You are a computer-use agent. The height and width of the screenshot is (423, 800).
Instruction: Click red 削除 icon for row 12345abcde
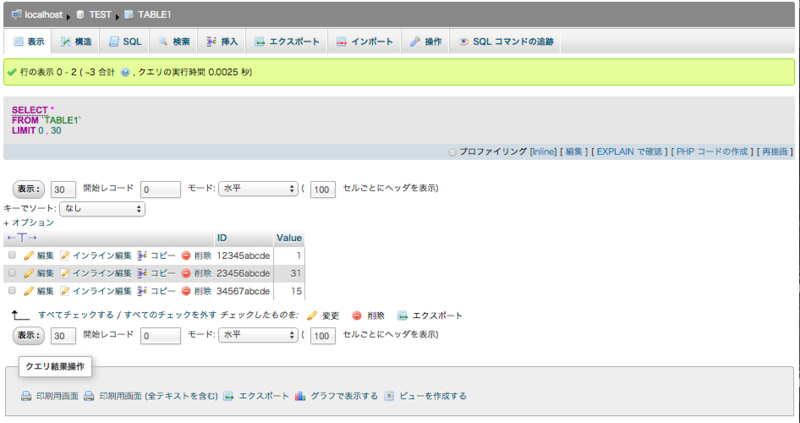(186, 256)
